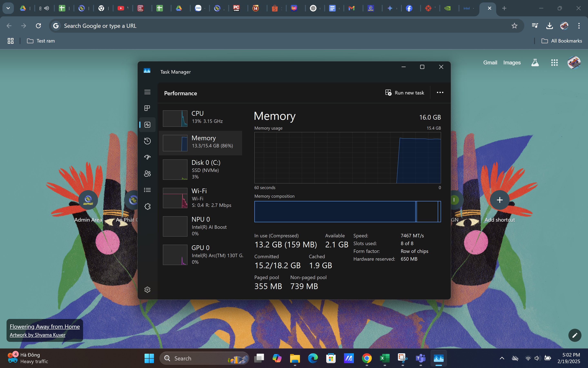Open Excel from the taskbar
The image size is (588, 368).
[x=385, y=358]
